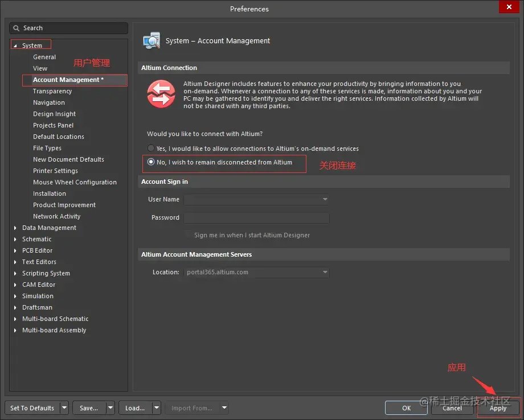524x420 pixels.
Task: Toggle Sign me in when I start checkbox
Action: point(189,234)
